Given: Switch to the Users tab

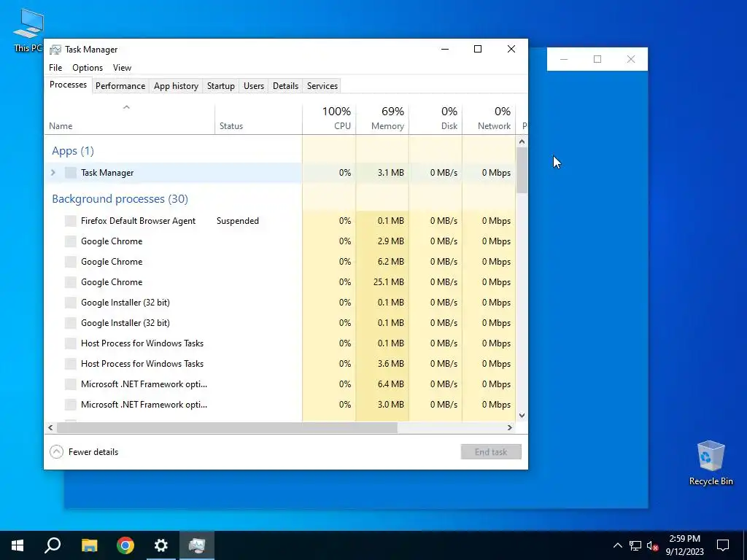Looking at the screenshot, I should [253, 86].
